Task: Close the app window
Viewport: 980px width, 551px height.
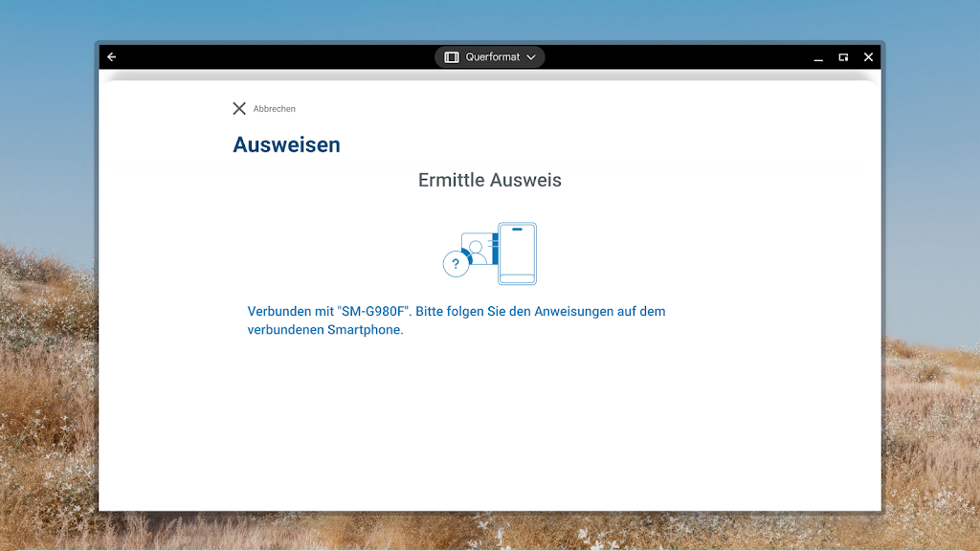Action: coord(868,57)
